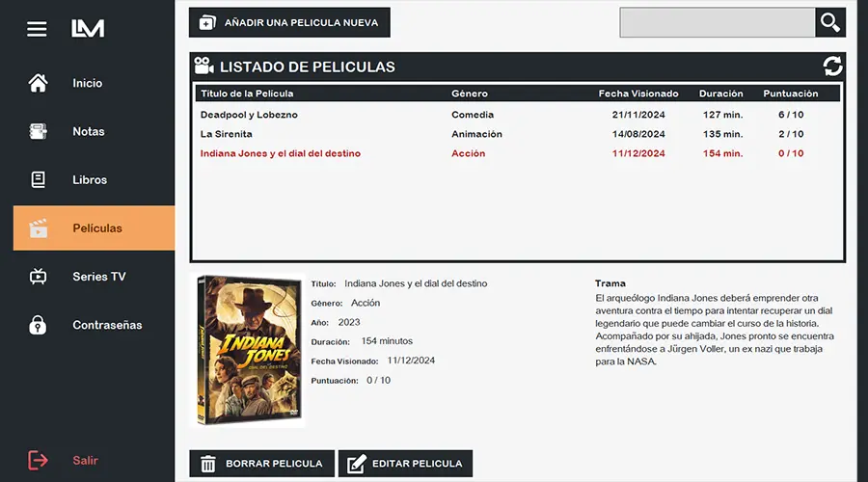Click Añadir una pelicula nueva button
868x482 pixels.
(x=289, y=23)
